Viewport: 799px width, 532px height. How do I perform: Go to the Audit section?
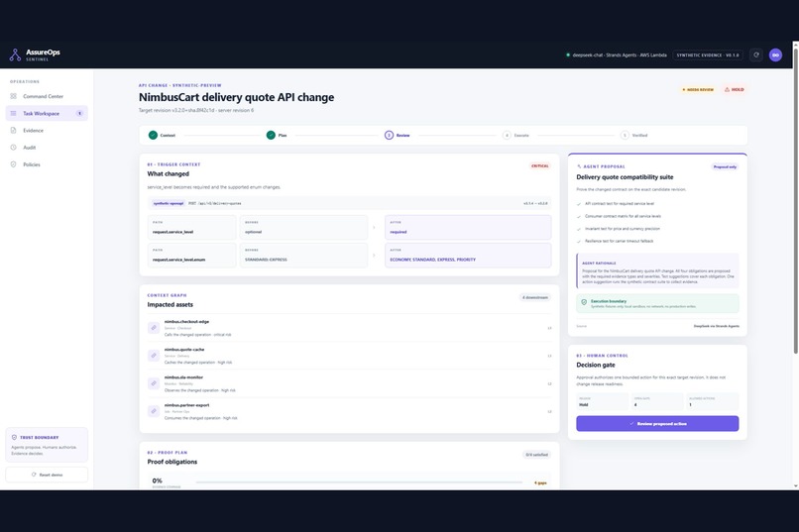(47, 148)
